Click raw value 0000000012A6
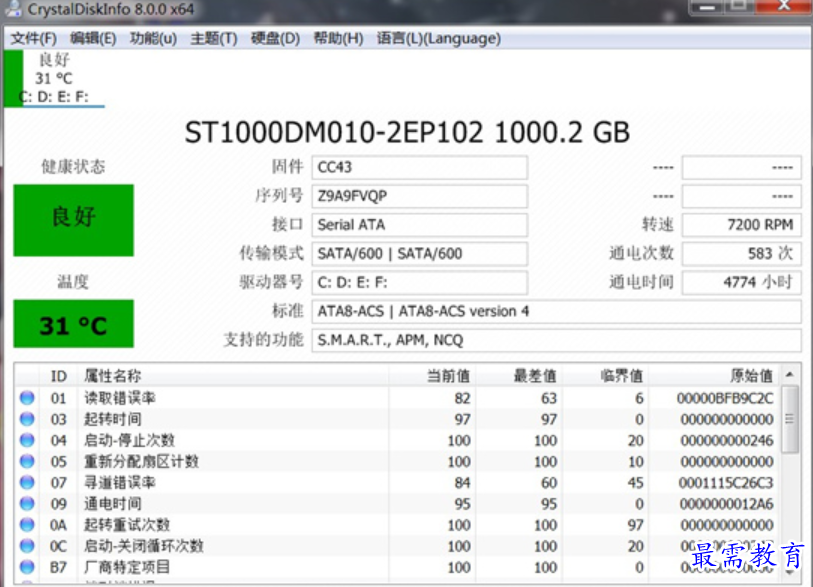Viewport: 813px width, 587px height. [x=726, y=504]
